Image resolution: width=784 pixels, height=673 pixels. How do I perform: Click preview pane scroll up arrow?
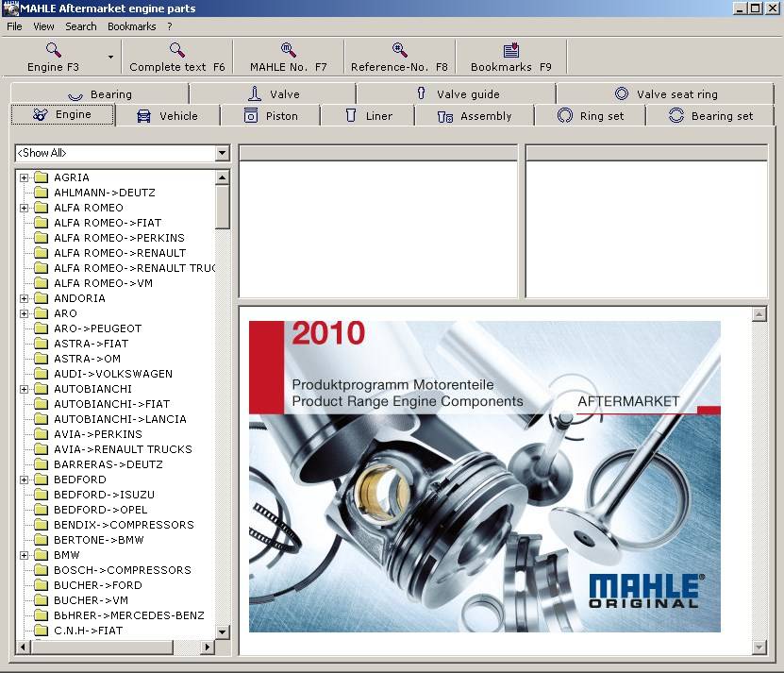[759, 314]
